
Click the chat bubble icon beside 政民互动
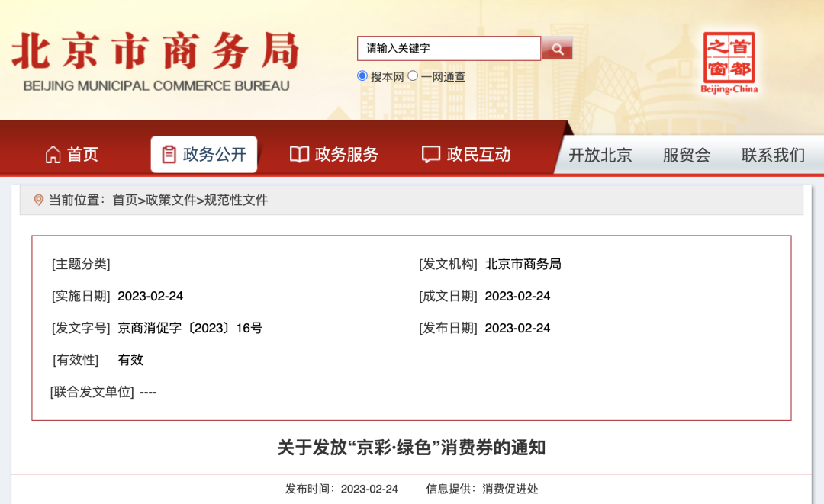point(431,155)
